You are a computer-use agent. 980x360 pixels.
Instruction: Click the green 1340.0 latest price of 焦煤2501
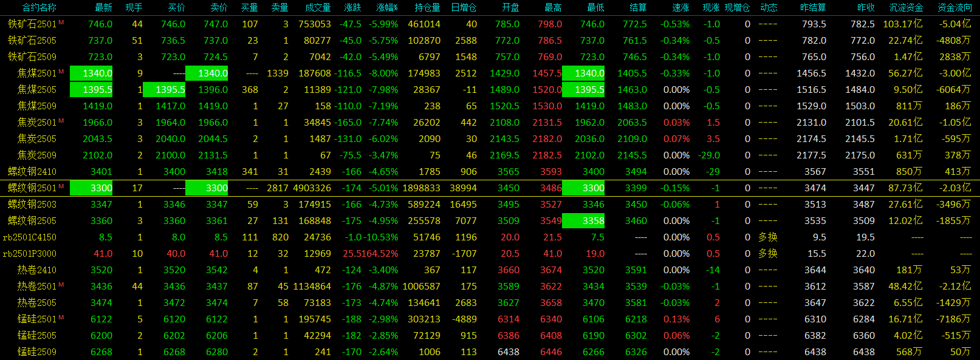coord(92,73)
